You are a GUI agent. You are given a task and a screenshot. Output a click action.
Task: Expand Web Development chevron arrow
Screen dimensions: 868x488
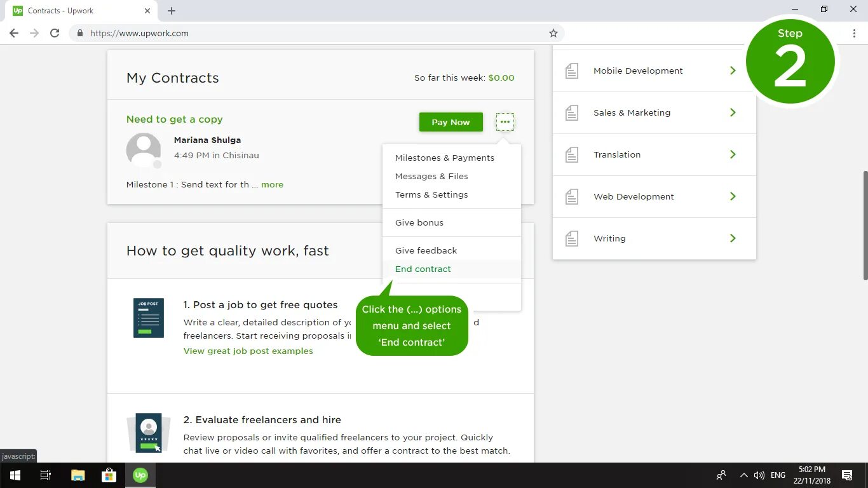[x=733, y=196]
